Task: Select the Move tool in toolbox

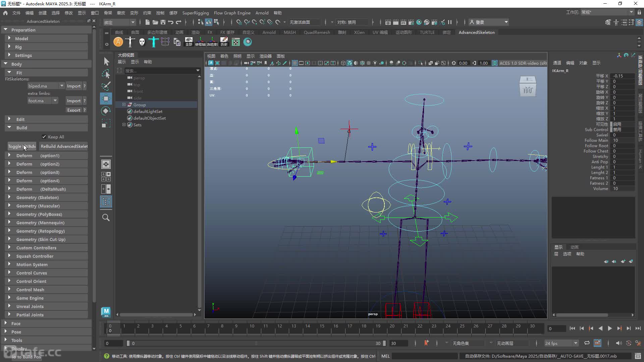Action: tap(106, 99)
